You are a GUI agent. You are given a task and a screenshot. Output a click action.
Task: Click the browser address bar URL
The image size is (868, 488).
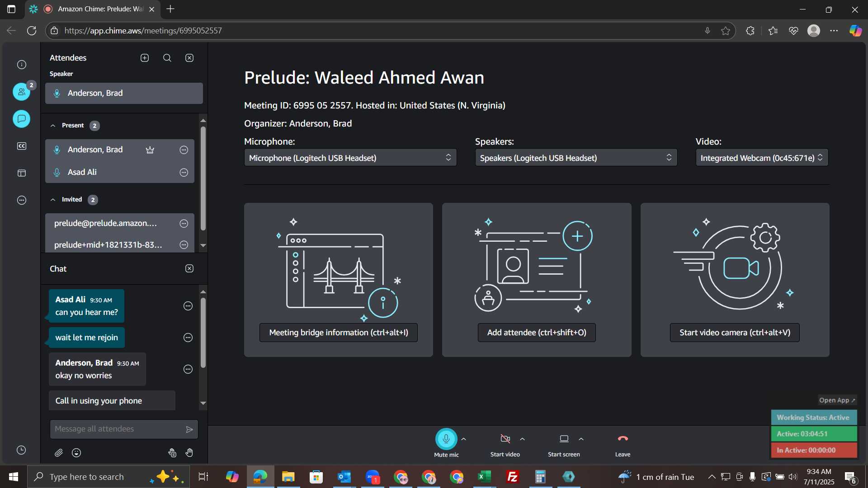(x=143, y=31)
